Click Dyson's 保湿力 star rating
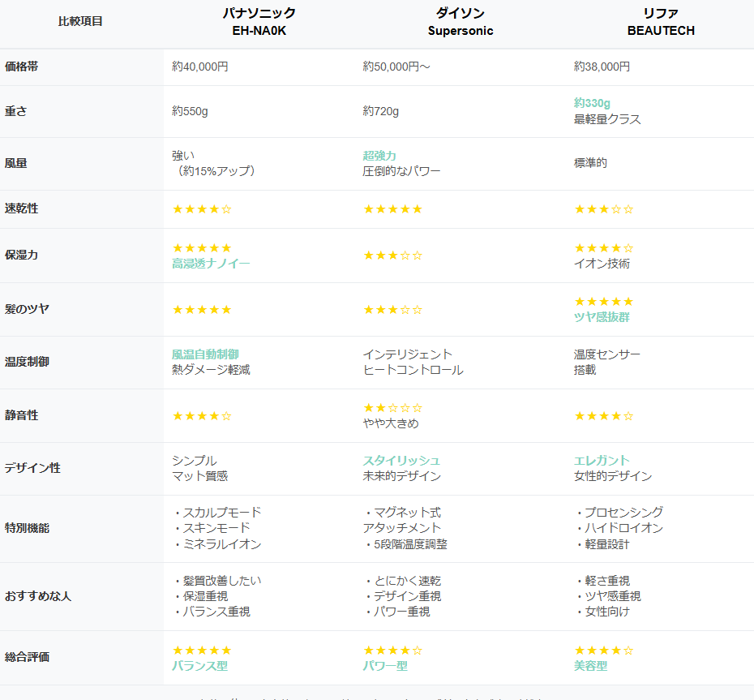The width and height of the screenshot is (754, 700). point(392,256)
